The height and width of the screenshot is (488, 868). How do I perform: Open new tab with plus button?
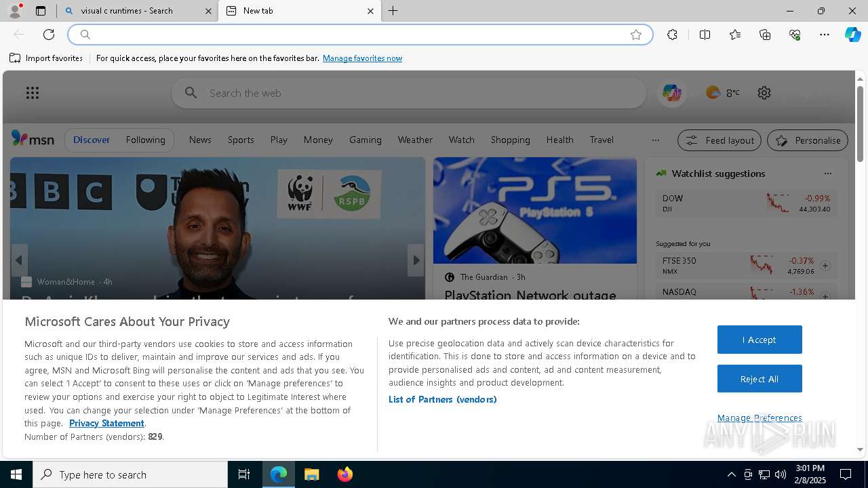click(x=393, y=11)
